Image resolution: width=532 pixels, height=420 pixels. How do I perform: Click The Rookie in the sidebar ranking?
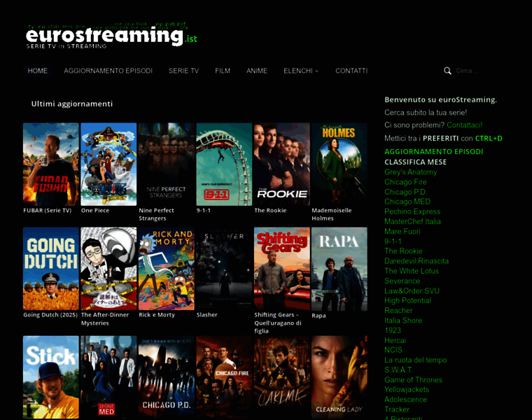click(x=403, y=251)
